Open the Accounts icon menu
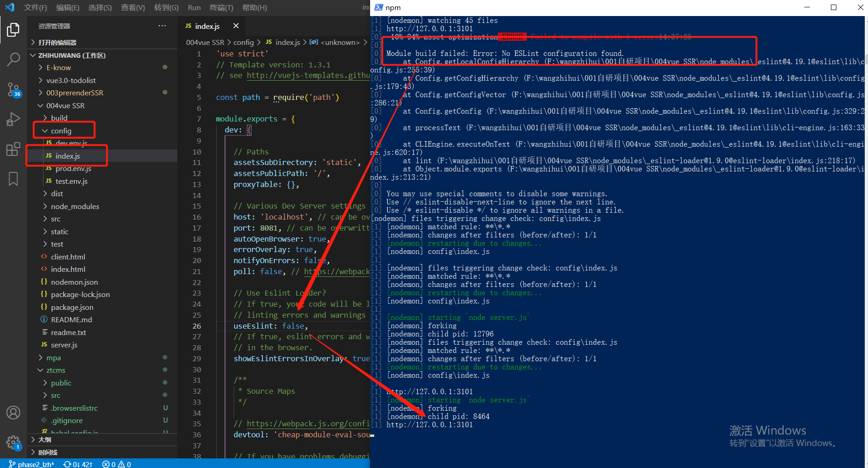Screen dimensions: 868x468 pyautogui.click(x=13, y=412)
